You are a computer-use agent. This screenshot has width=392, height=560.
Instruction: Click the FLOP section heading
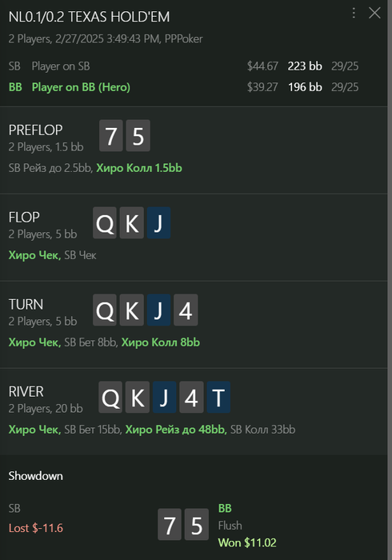tap(24, 217)
